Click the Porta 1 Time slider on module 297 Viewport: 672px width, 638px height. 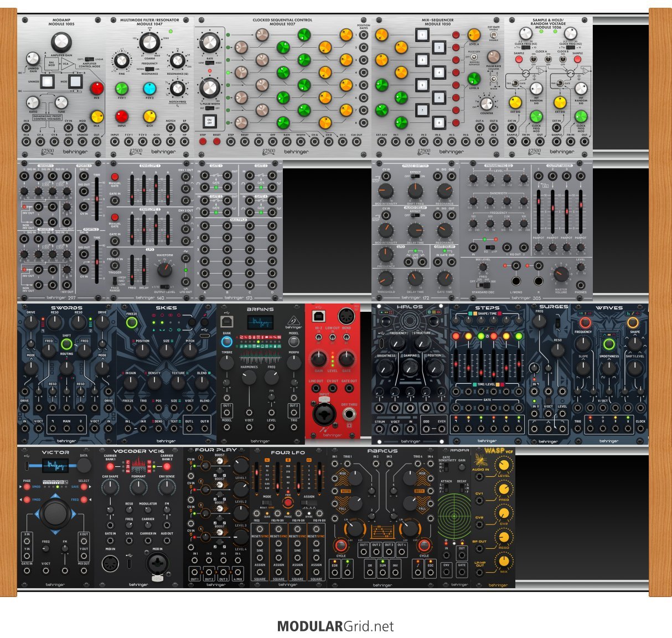point(96,198)
